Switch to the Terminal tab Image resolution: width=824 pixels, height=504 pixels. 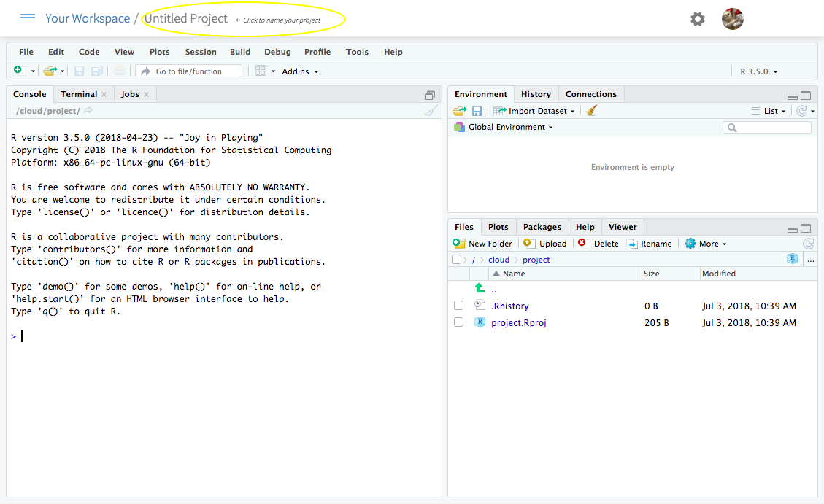pyautogui.click(x=78, y=93)
